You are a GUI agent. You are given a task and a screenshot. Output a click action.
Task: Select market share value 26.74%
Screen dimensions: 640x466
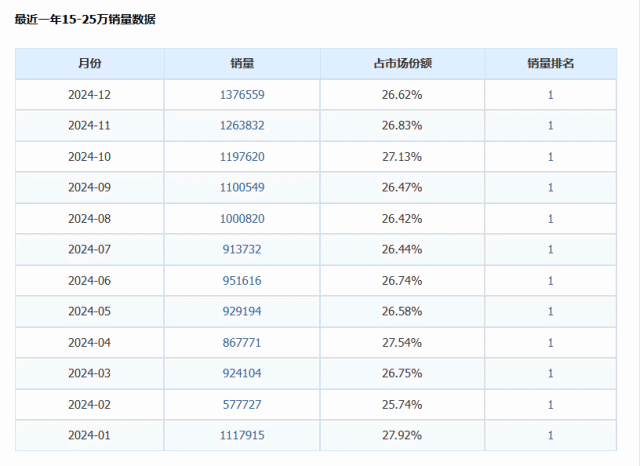[x=402, y=281]
